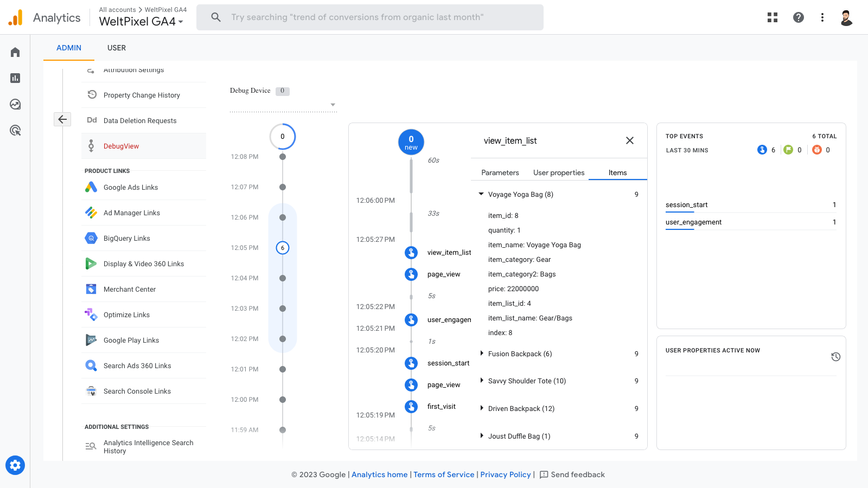Select the 12:08 PM timeline dot
This screenshot has height=488, width=868.
point(283,157)
